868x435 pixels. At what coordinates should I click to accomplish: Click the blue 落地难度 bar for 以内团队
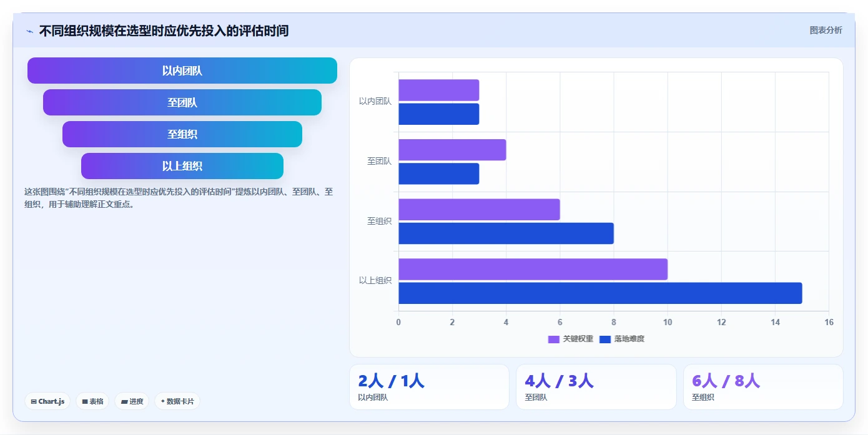point(439,114)
